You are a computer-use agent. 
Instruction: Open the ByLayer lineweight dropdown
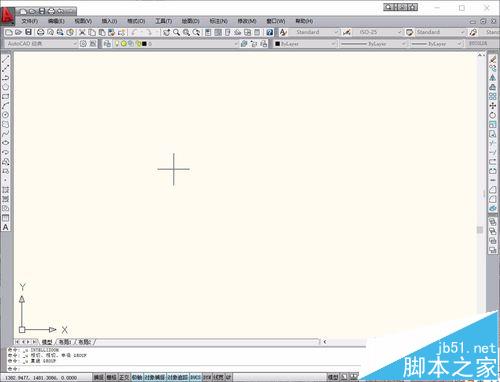click(437, 44)
